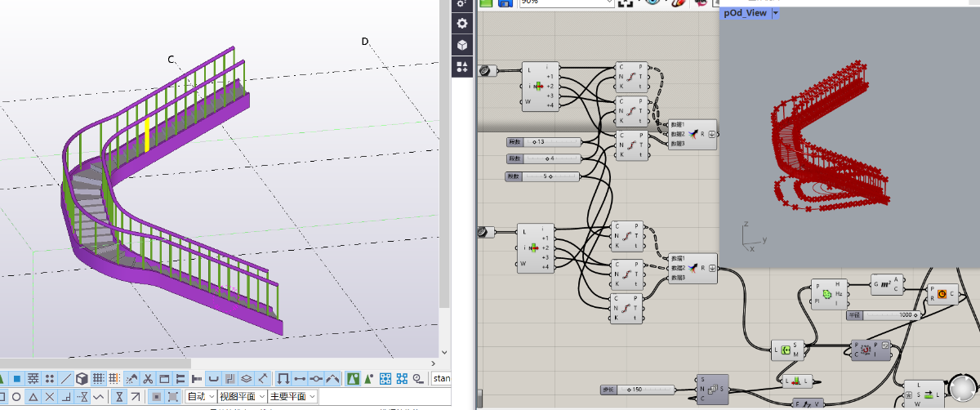Click the Grasshopper sketch pen icon
Viewport: 980px width, 410px height.
[x=677, y=2]
